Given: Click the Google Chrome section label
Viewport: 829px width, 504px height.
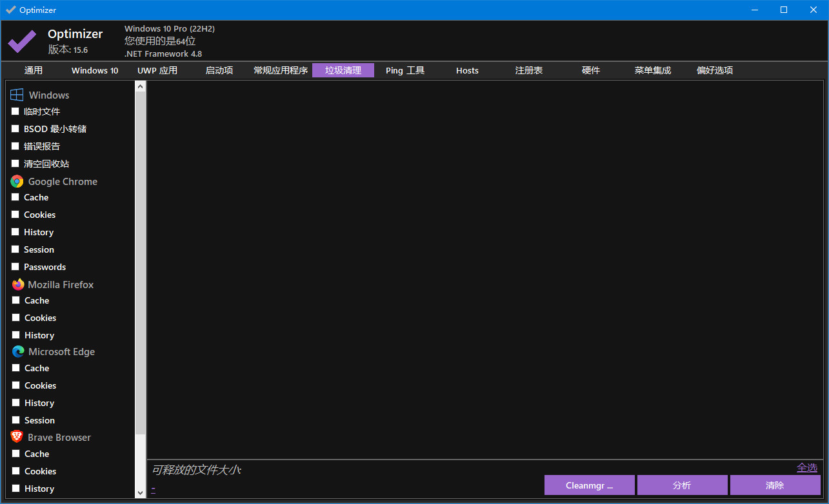Looking at the screenshot, I should [63, 182].
